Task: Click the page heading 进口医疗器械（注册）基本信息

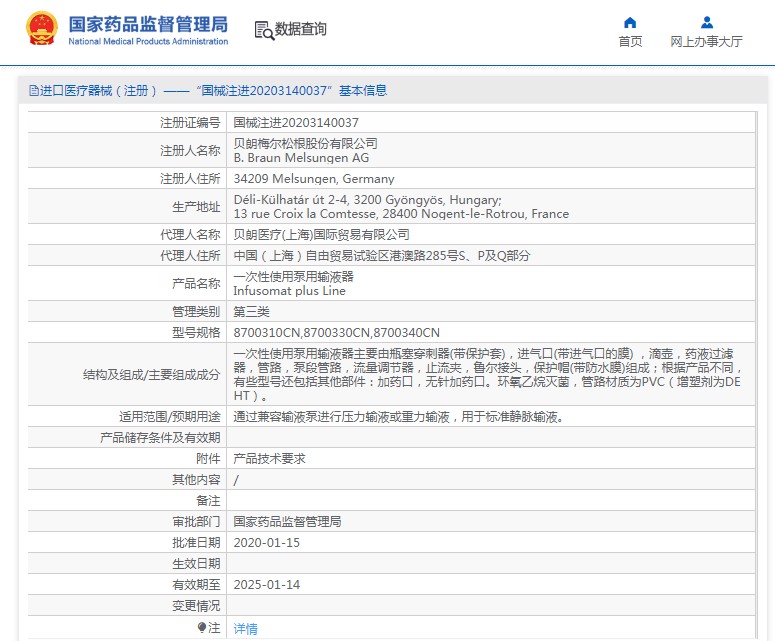Action: click(x=208, y=90)
